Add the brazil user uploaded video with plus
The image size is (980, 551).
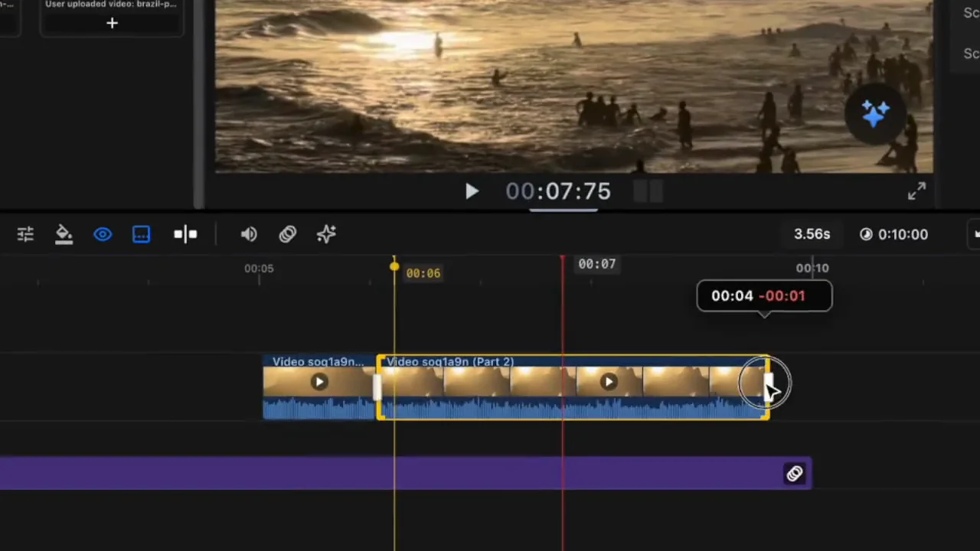tap(112, 23)
